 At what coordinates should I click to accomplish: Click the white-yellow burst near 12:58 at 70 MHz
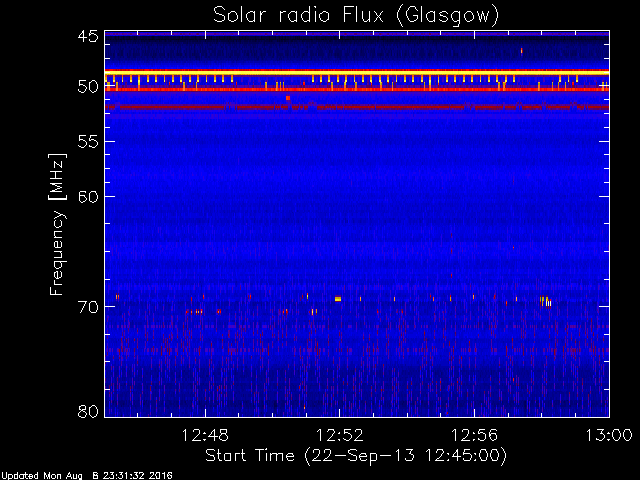pyautogui.click(x=545, y=301)
